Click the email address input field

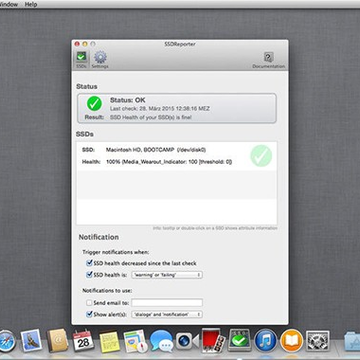tap(167, 303)
